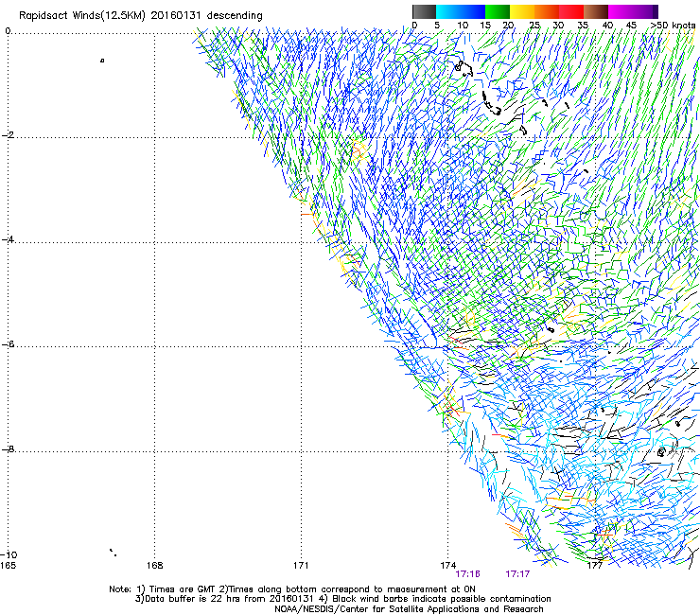
Task: Click the longitude axis label '165'
Action: pyautogui.click(x=8, y=566)
